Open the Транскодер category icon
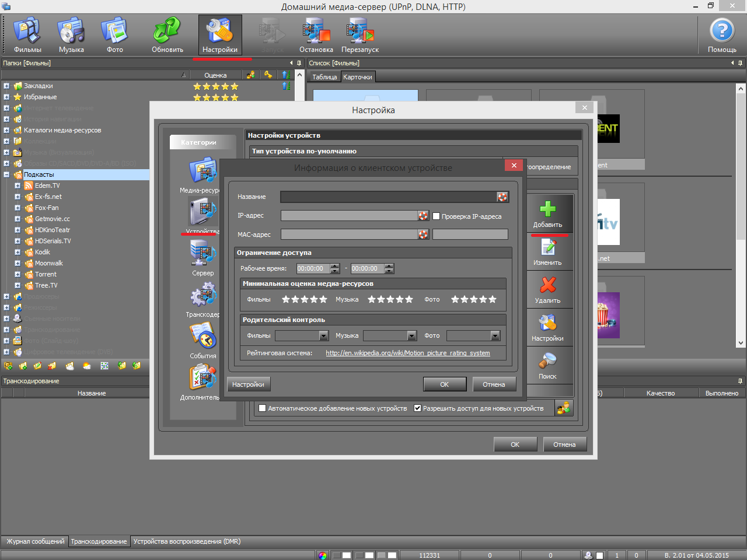 point(203,295)
